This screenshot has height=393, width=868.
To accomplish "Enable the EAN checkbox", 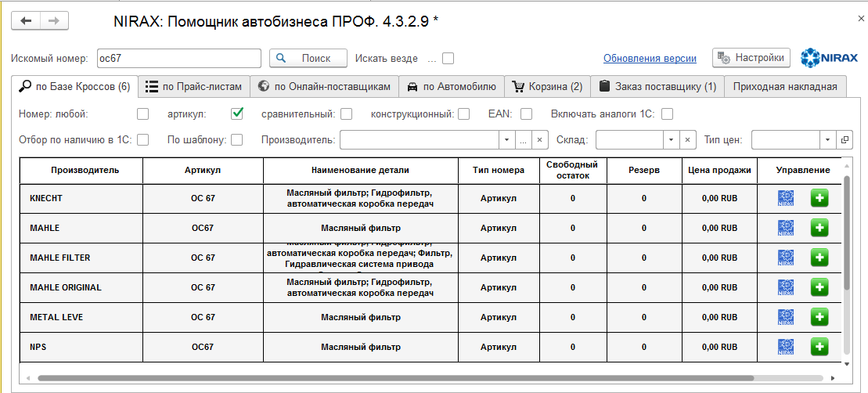I will click(527, 114).
